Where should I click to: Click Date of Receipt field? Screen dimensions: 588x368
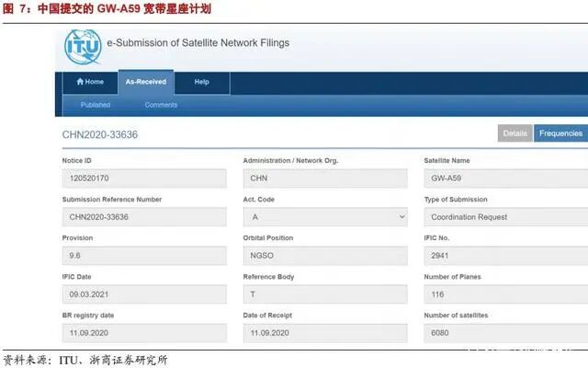[325, 333]
